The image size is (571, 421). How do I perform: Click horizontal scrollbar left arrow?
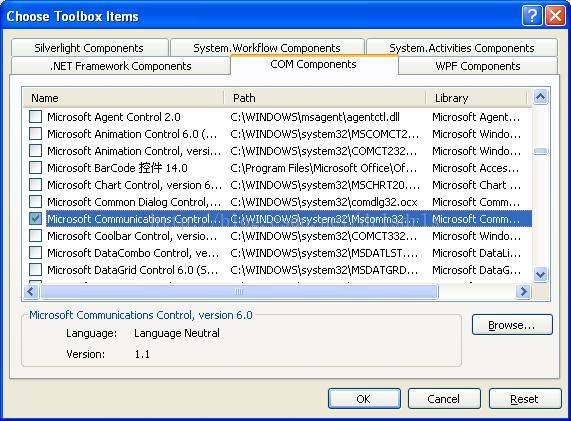click(31, 291)
